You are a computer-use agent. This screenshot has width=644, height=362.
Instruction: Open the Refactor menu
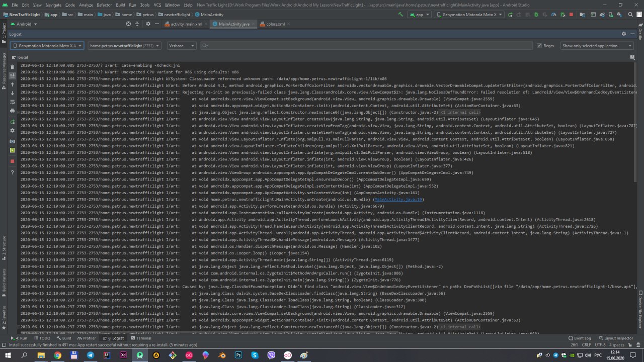[x=104, y=5]
